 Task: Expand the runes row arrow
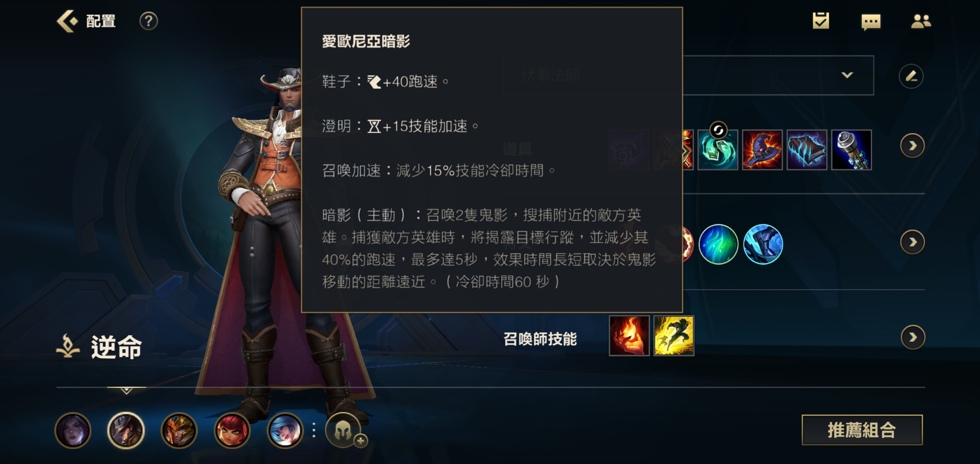click(912, 242)
